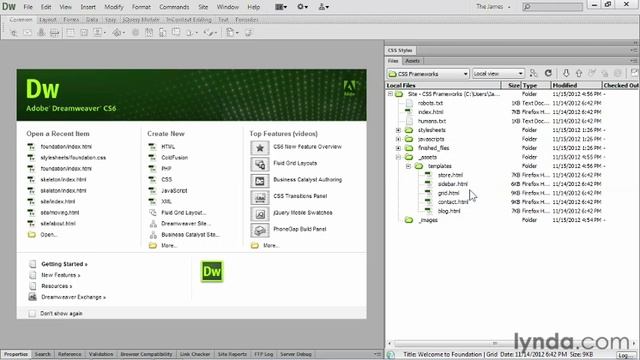Select contact.html in the Files panel
This screenshot has width=640, height=360.
coord(453,202)
